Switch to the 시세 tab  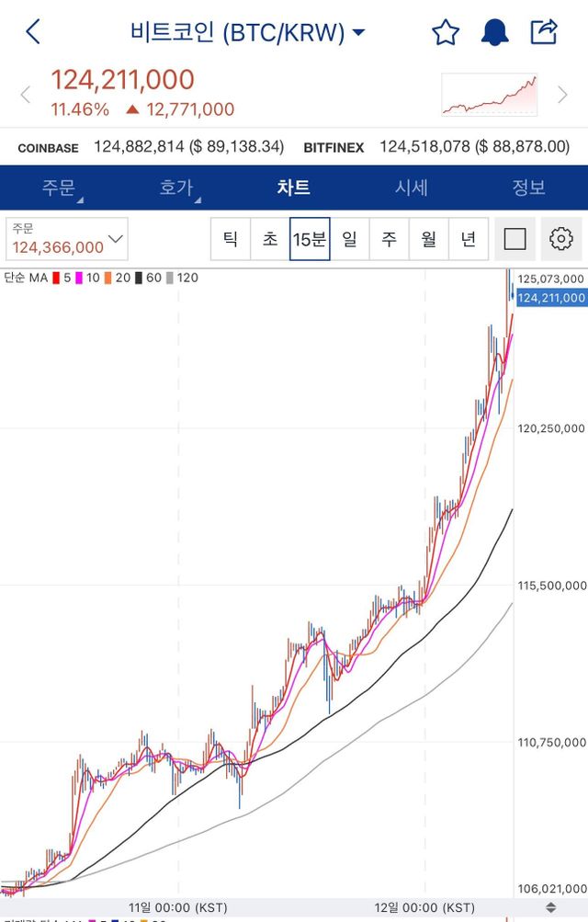(411, 188)
